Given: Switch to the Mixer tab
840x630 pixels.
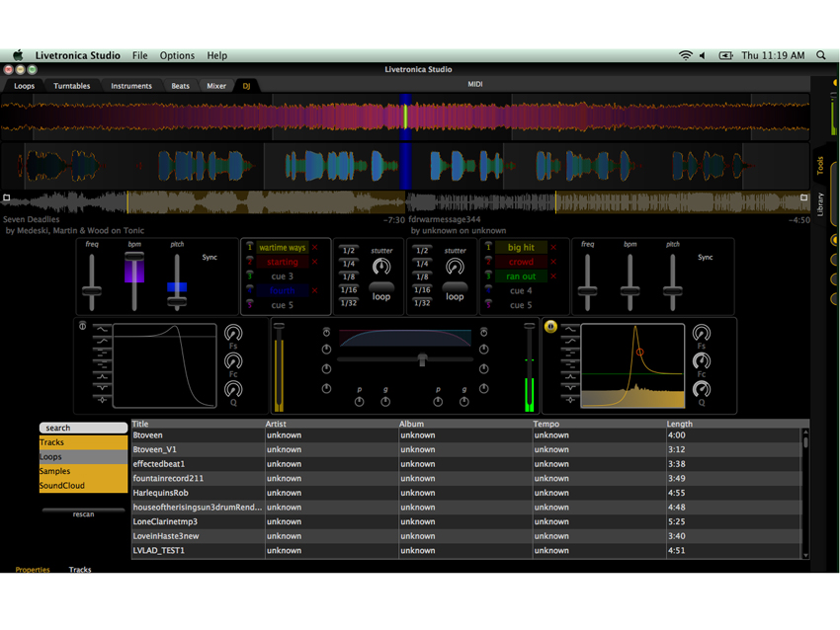Looking at the screenshot, I should point(216,86).
